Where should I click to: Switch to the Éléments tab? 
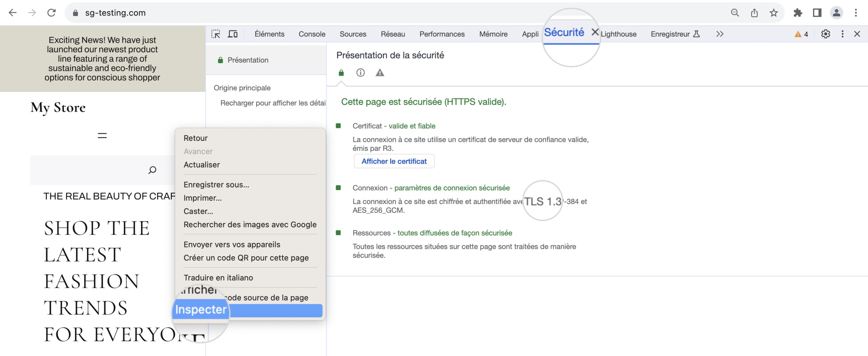click(x=270, y=34)
